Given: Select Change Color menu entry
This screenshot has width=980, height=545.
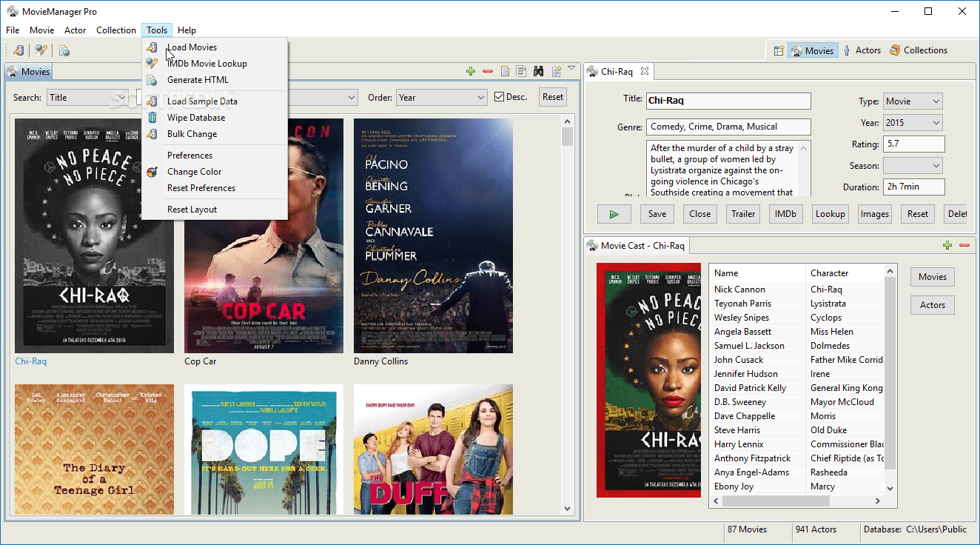Looking at the screenshot, I should [x=215, y=172].
